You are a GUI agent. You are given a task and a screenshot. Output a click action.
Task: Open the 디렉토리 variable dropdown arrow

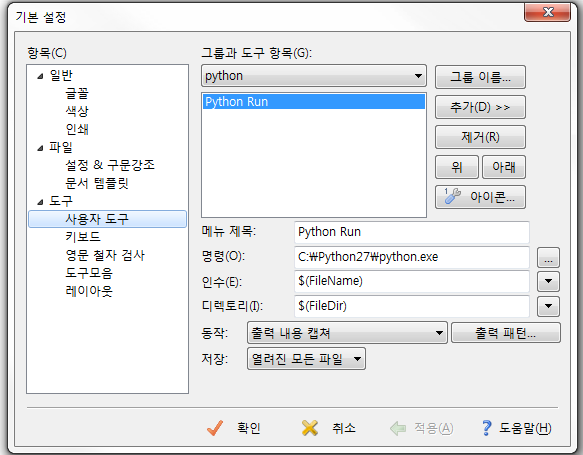[548, 306]
